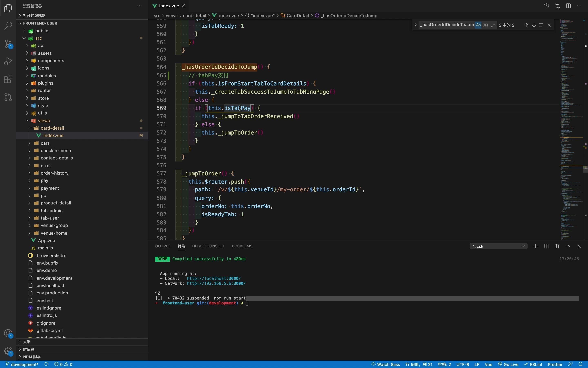Open the 192.168.5.6:3000 network link

[x=216, y=283]
